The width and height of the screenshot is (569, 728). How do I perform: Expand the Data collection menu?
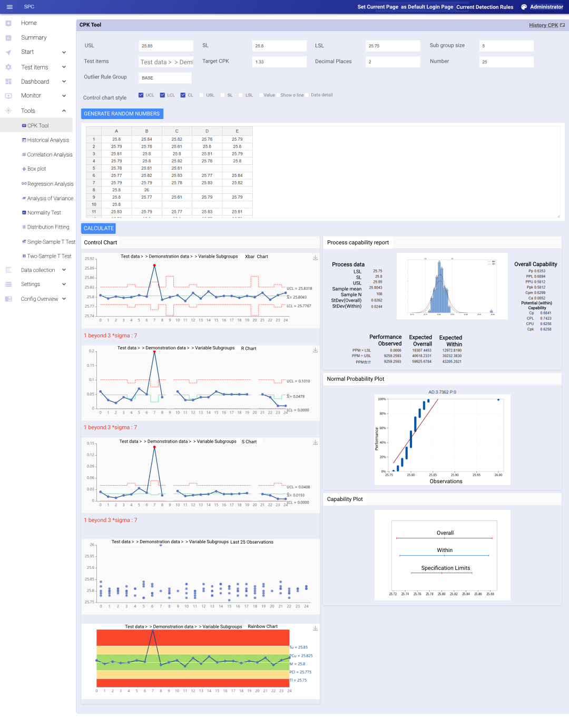64,270
